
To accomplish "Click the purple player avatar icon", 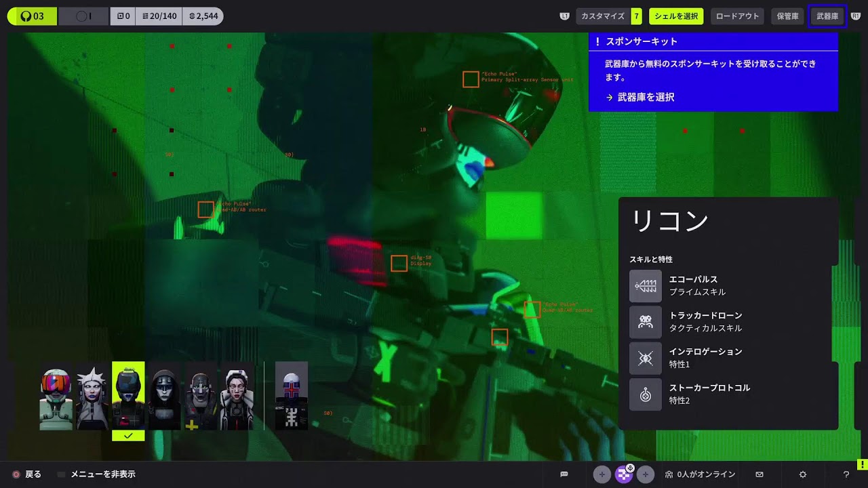I will click(x=623, y=475).
